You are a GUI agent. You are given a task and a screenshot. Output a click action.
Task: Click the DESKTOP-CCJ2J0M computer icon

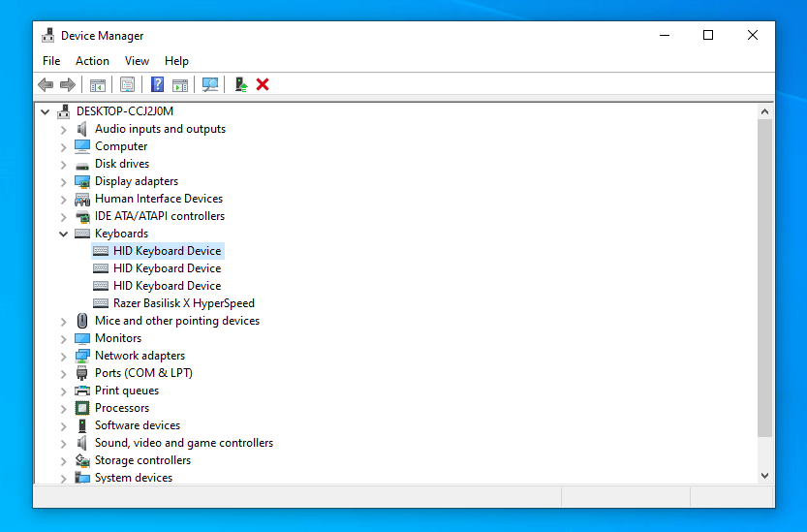64,111
